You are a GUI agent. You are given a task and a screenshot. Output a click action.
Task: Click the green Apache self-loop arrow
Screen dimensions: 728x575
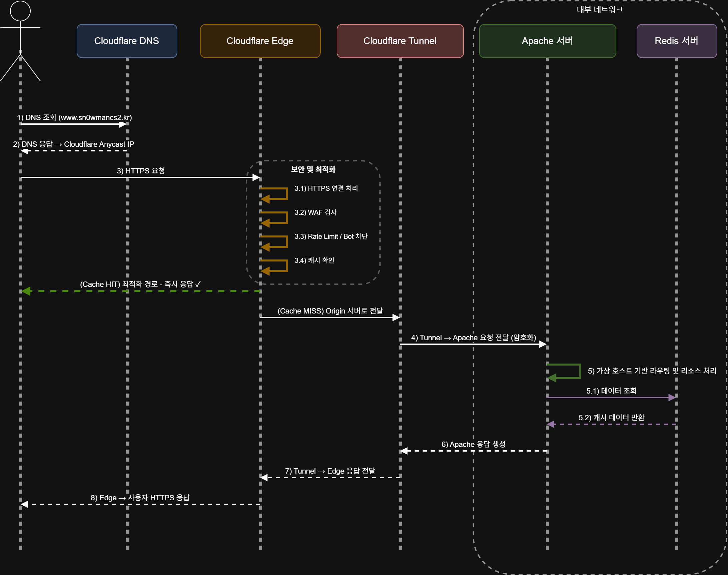(x=580, y=371)
